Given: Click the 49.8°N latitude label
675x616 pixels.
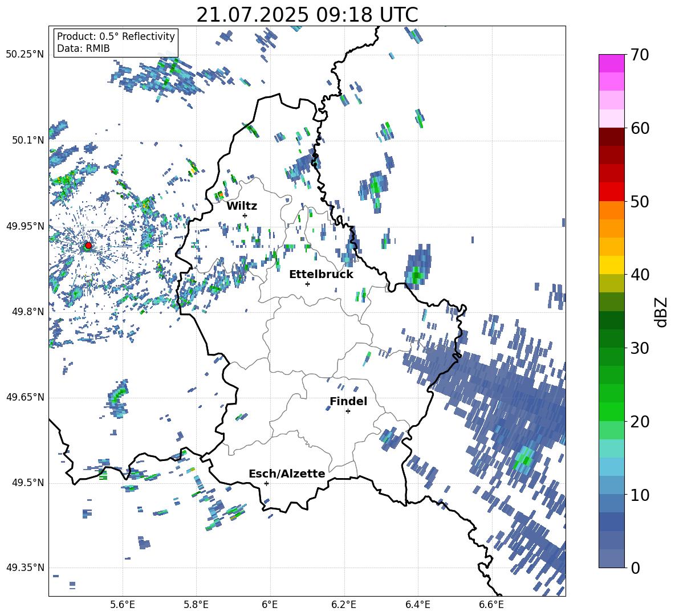Looking at the screenshot, I should 28,312.
